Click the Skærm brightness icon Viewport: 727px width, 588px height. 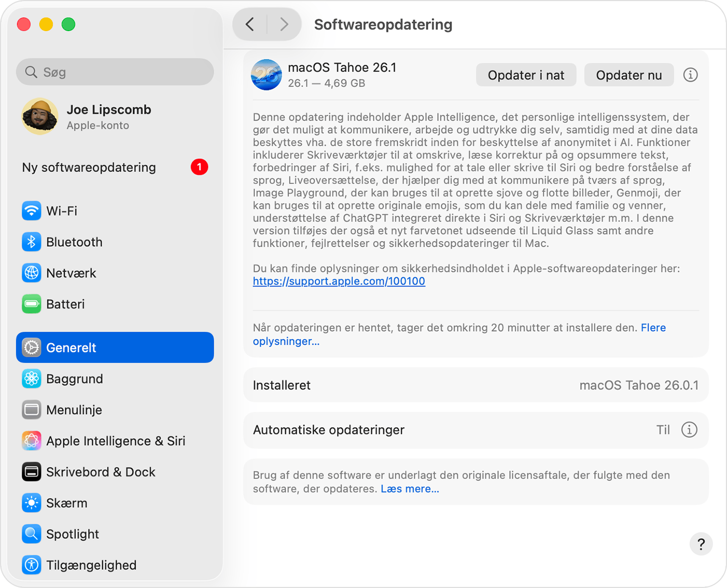(31, 503)
